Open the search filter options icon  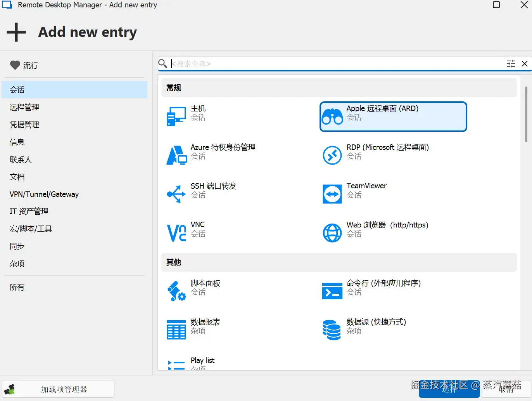point(511,64)
